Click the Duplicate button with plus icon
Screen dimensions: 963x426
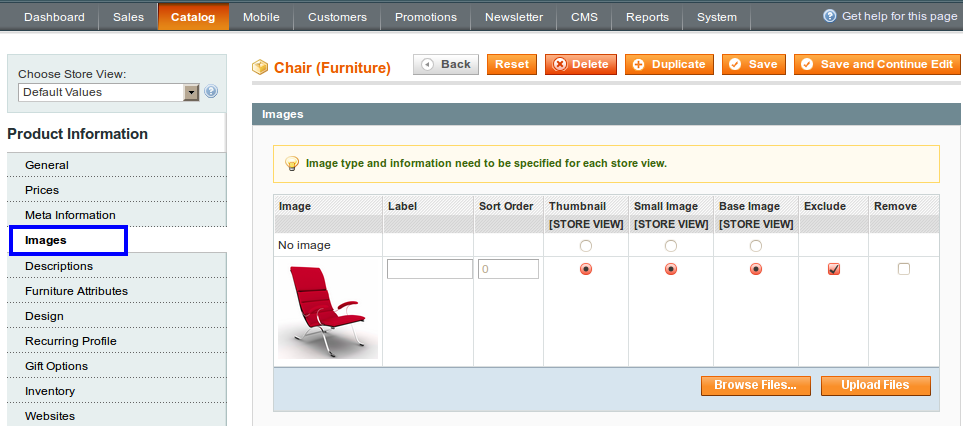coord(669,64)
